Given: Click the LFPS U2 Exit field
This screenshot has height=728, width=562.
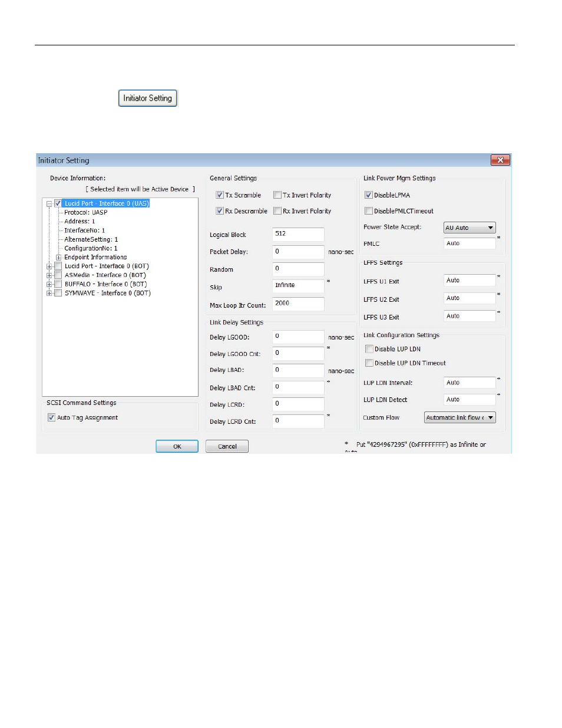Looking at the screenshot, I should (x=470, y=298).
